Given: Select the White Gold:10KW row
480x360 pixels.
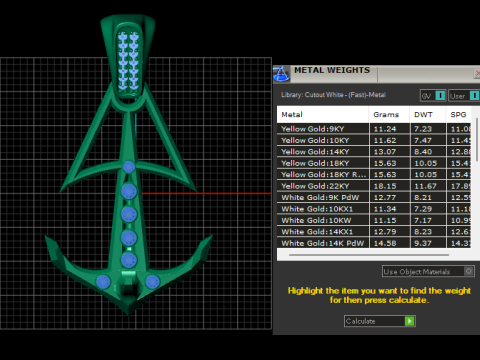Looking at the screenshot, I should tap(374, 220).
